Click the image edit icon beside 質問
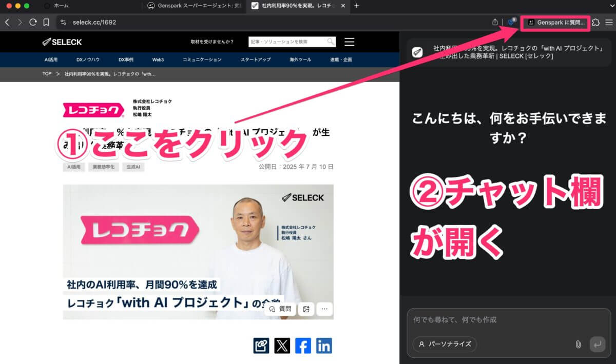 [306, 309]
